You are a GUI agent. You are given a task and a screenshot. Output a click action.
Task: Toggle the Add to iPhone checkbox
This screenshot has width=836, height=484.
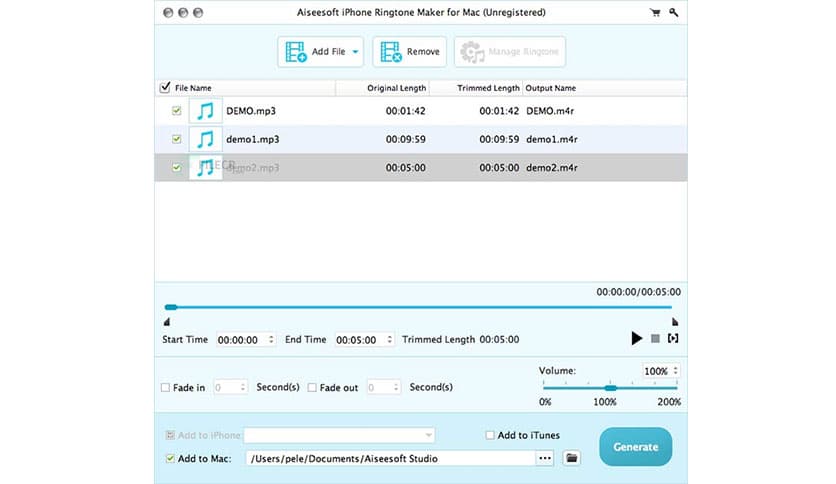170,435
